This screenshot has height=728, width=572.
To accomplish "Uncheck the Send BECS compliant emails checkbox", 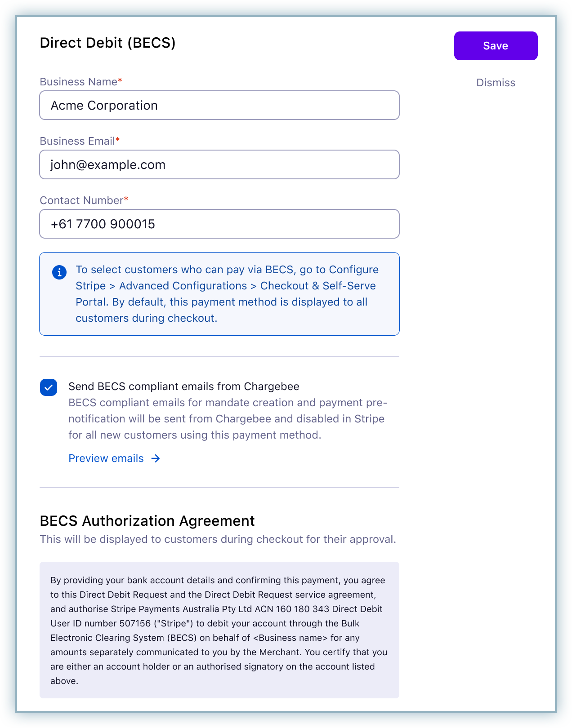I will (x=49, y=387).
